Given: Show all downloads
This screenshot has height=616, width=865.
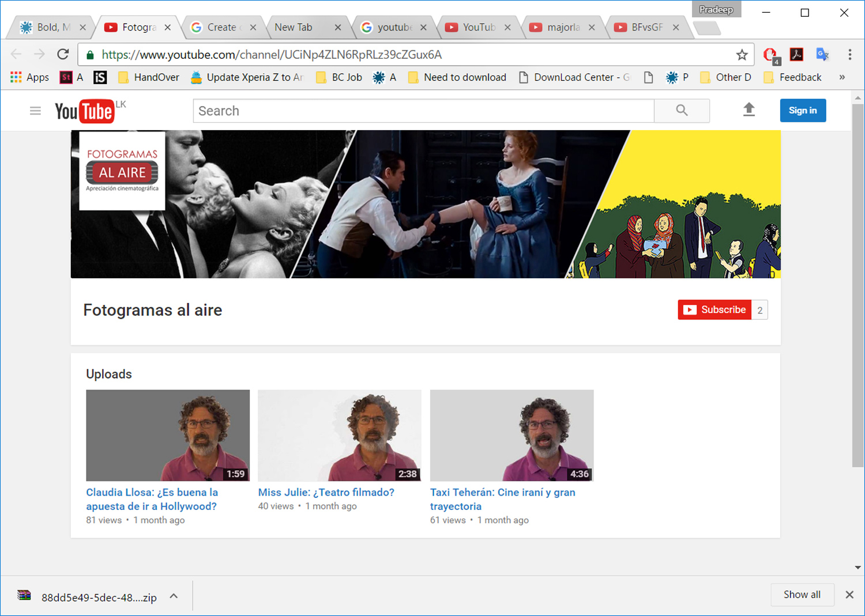Looking at the screenshot, I should [802, 595].
